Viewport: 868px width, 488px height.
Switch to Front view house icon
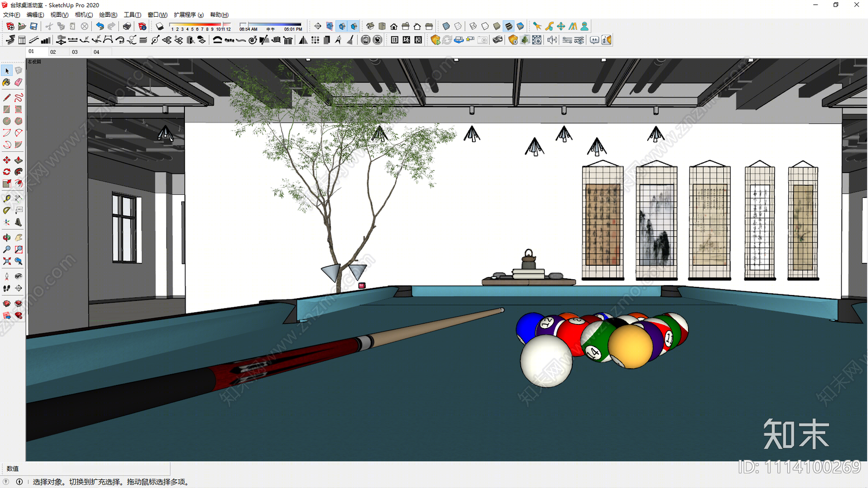394,26
